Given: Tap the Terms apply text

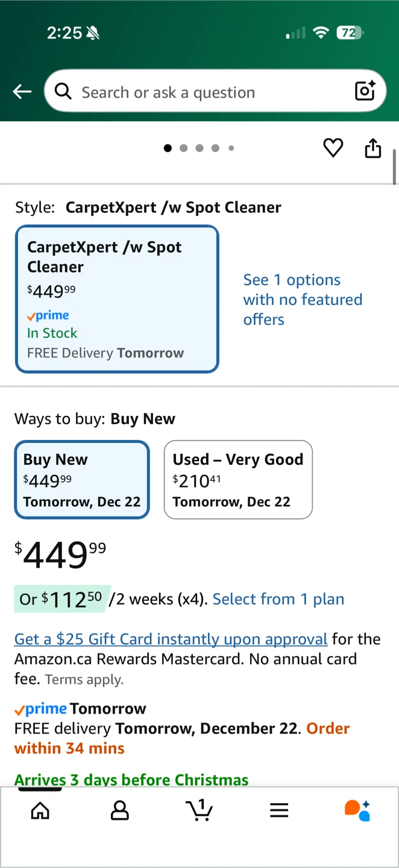Looking at the screenshot, I should click(84, 680).
